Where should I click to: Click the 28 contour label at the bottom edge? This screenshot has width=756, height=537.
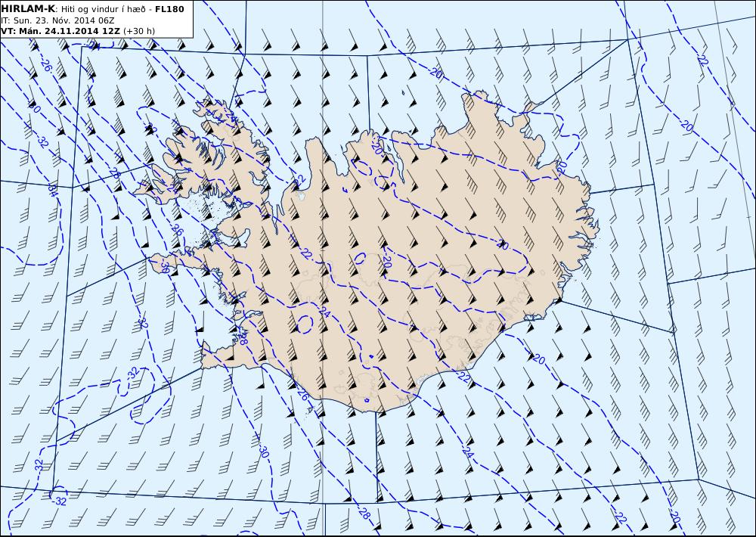point(365,514)
